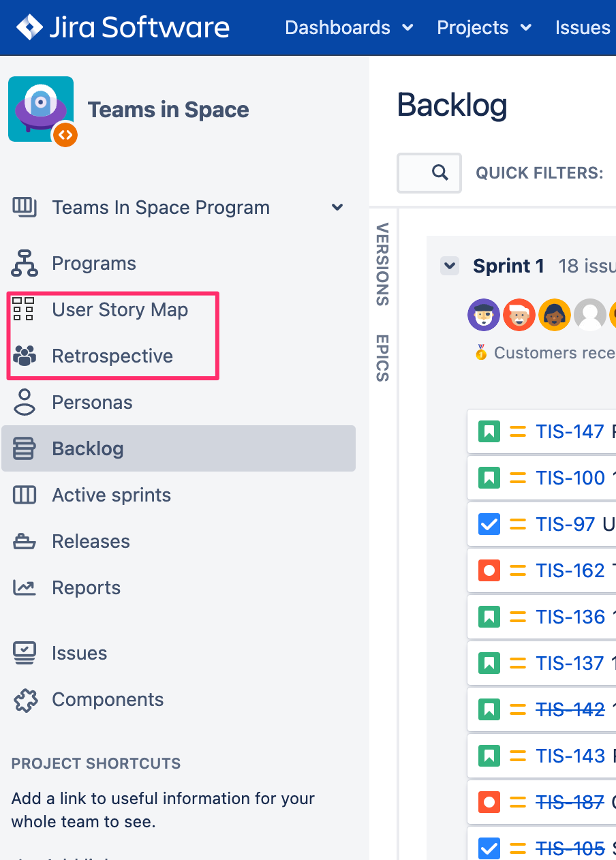Open issue TIS-147 link

570,431
